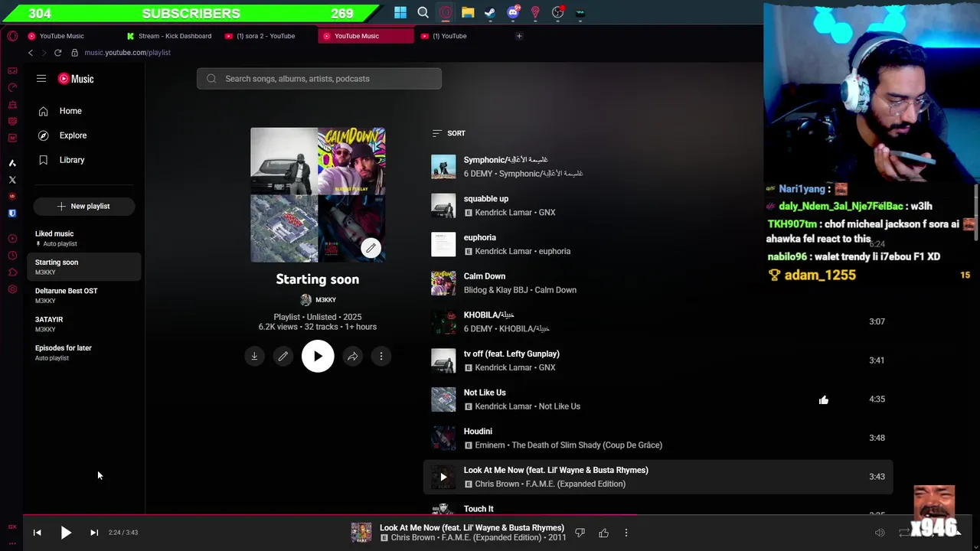Open File Explorer from taskbar

(x=468, y=12)
